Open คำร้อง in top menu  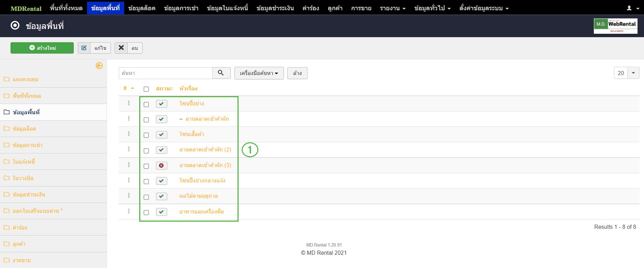(311, 8)
